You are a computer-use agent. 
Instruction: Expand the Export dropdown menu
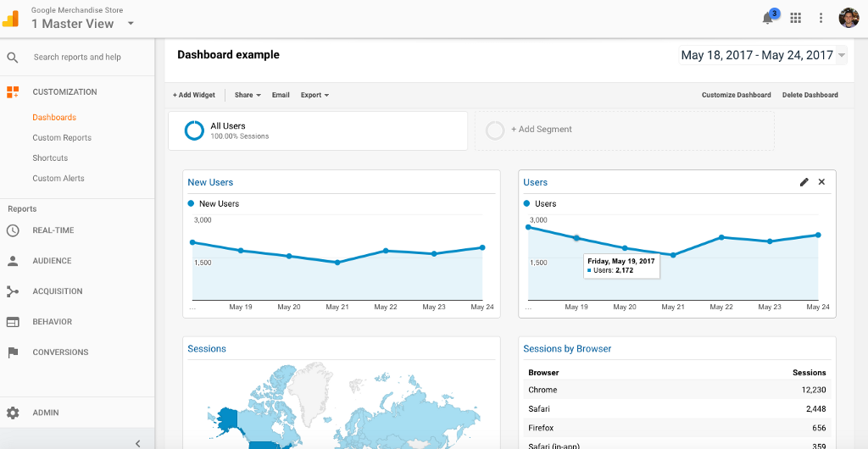[314, 95]
